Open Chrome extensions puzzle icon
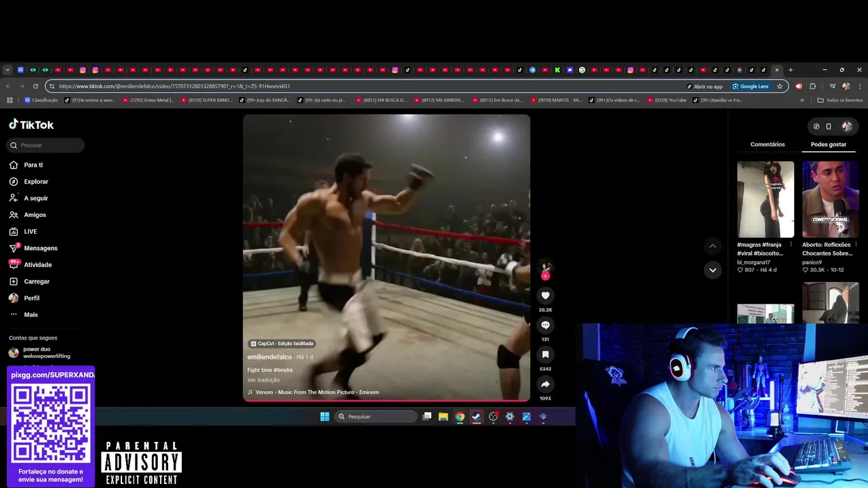Screen dimensions: 868x488 tap(812, 86)
